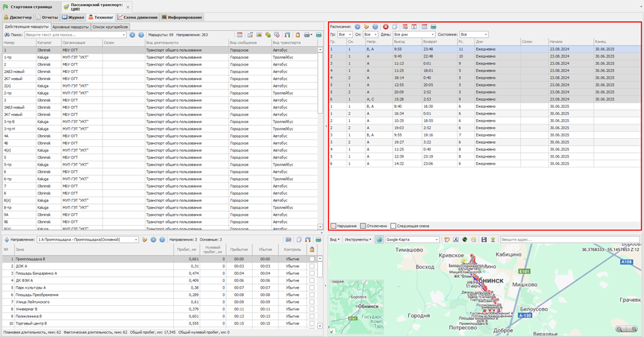Open the red table grid icon in the schedule toolbar
Viewport: 644px width, 337px height.
(x=424, y=26)
